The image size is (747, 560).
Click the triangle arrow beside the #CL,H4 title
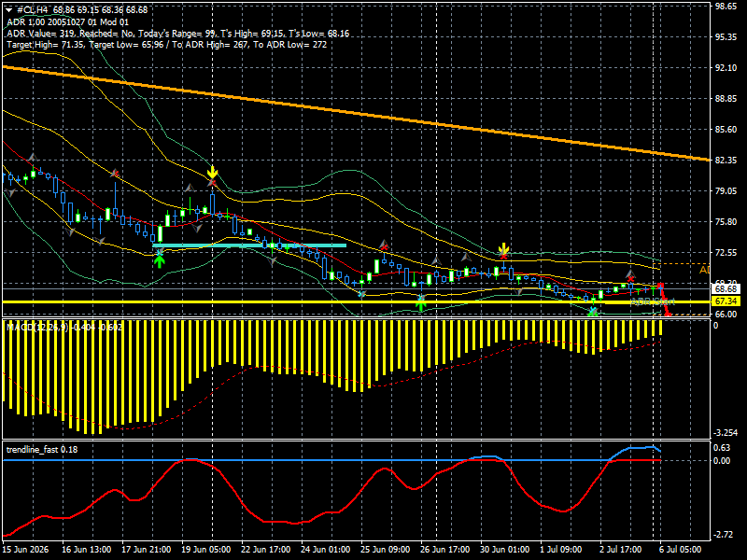tap(8, 10)
